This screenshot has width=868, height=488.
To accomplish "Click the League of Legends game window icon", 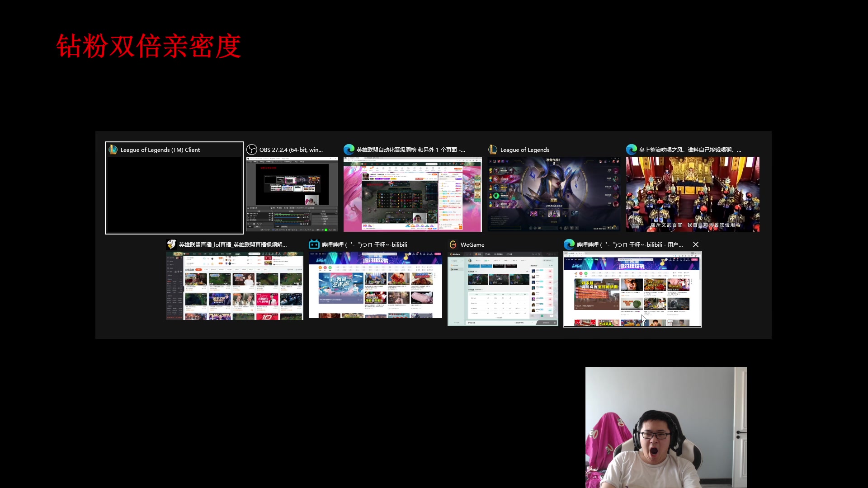I will 493,150.
